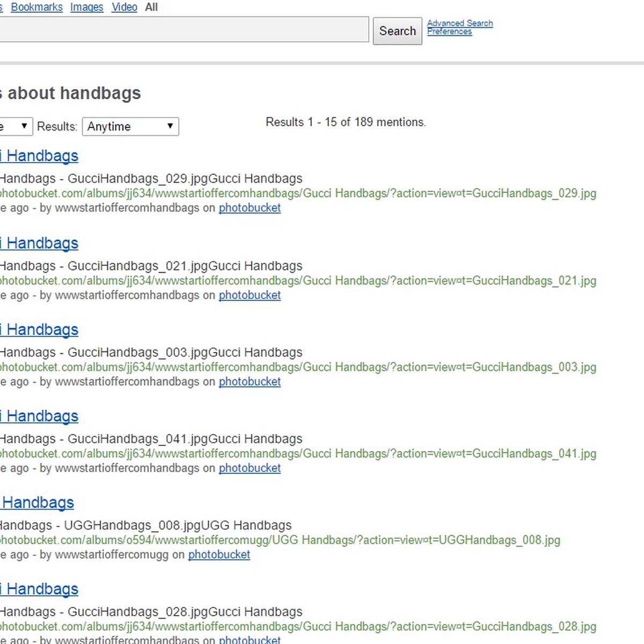Image resolution: width=644 pixels, height=644 pixels.
Task: Open the Bookmarks search tab
Action: pyautogui.click(x=36, y=8)
